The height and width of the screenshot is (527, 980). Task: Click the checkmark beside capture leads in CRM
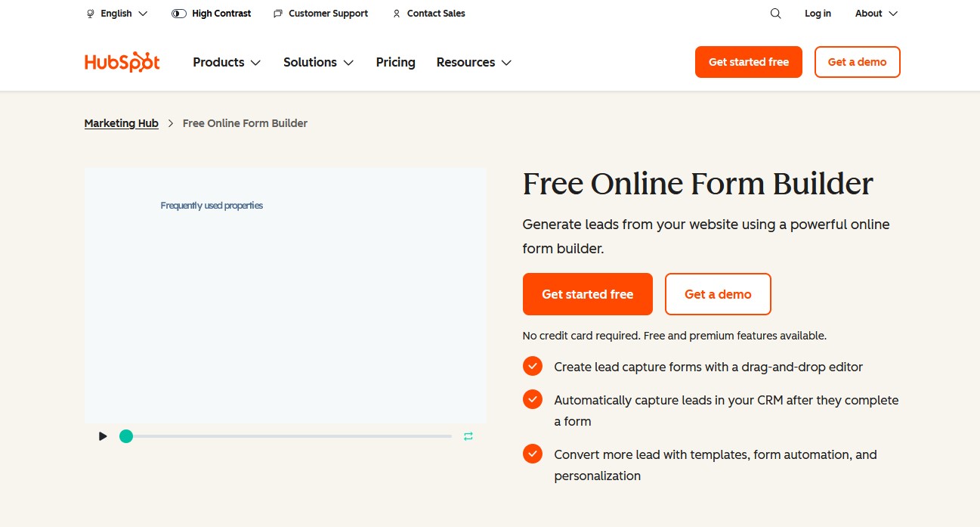[533, 399]
